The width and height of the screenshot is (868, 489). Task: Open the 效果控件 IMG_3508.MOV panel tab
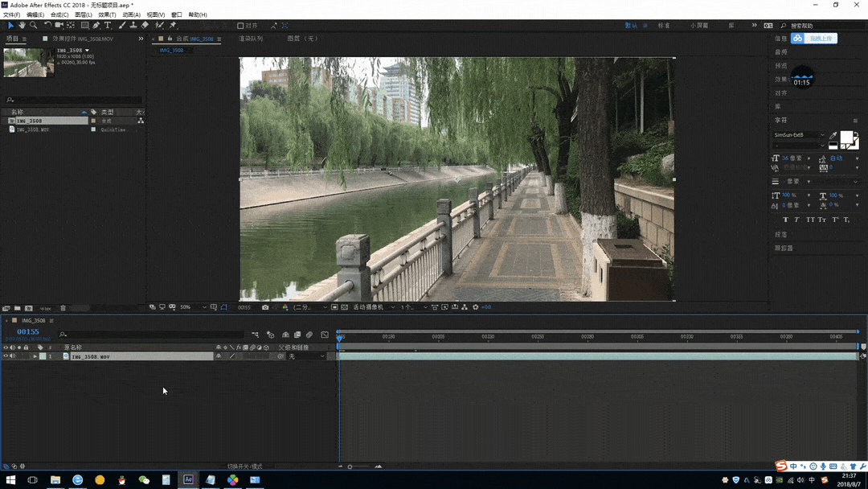[83, 39]
